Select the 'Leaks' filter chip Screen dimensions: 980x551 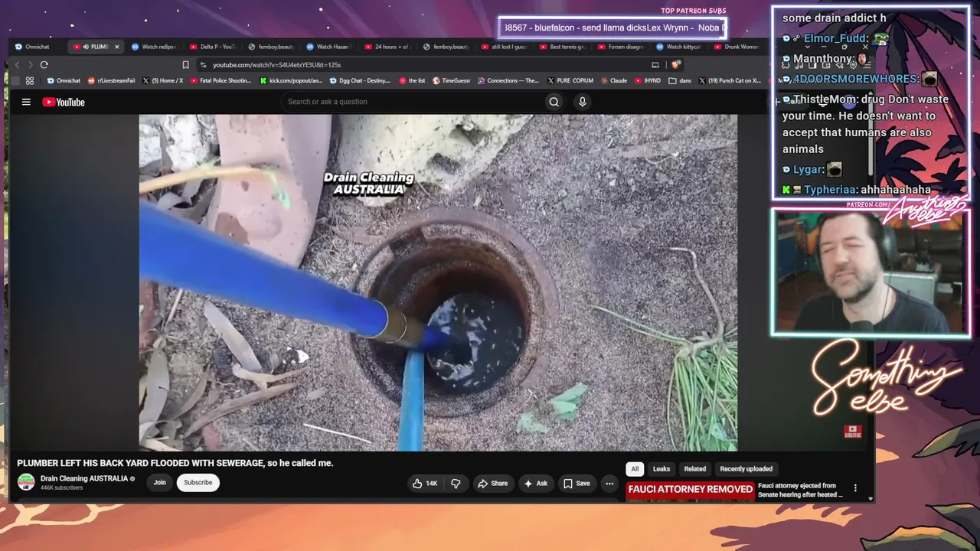tap(661, 469)
